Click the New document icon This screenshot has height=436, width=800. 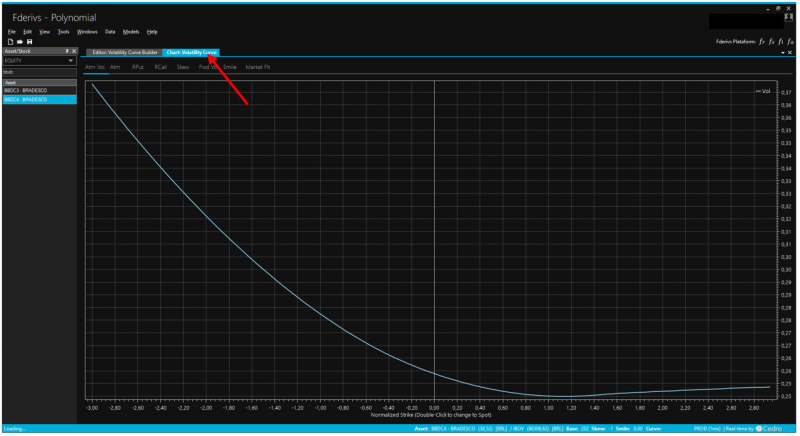coord(10,41)
